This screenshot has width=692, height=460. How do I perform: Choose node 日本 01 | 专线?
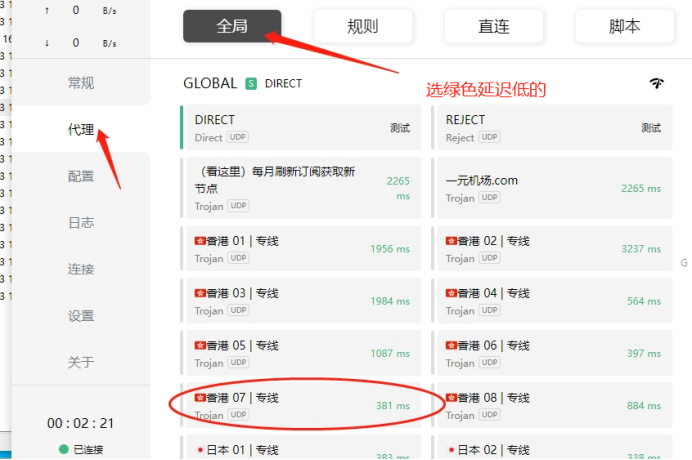[x=301, y=447]
